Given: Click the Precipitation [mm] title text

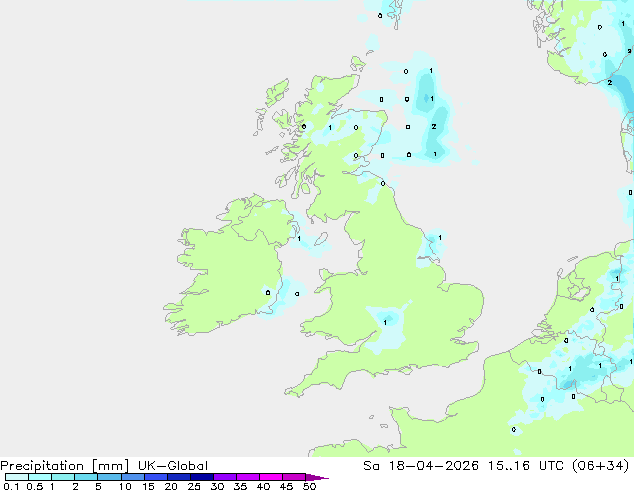Looking at the screenshot, I should (x=65, y=466).
